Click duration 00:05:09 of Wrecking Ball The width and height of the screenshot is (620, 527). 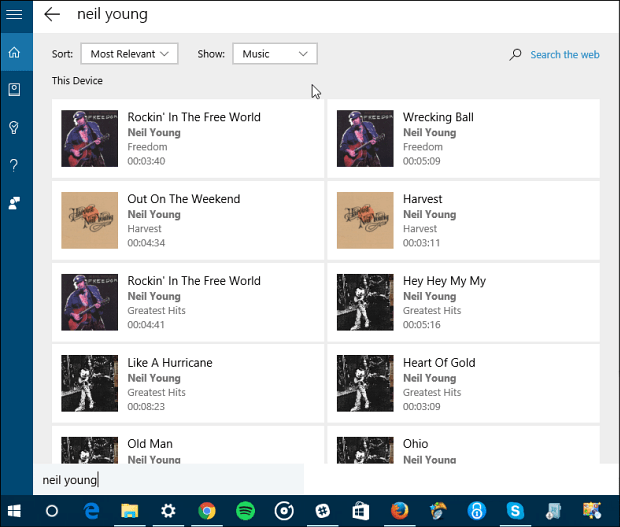pyautogui.click(x=422, y=161)
